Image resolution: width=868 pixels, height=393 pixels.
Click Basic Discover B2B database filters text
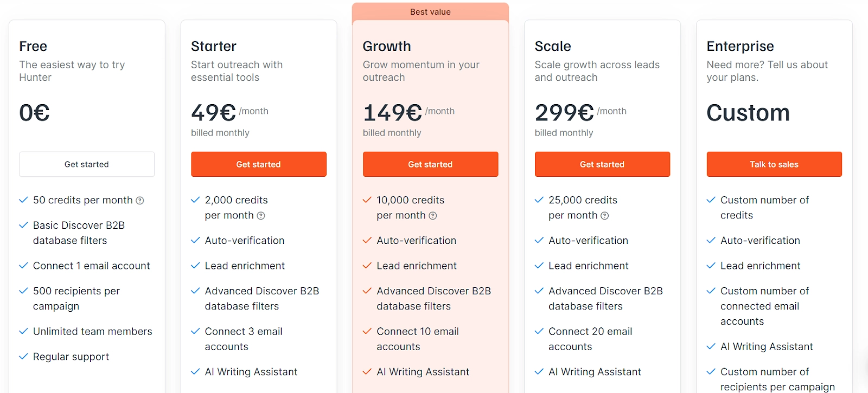click(79, 233)
